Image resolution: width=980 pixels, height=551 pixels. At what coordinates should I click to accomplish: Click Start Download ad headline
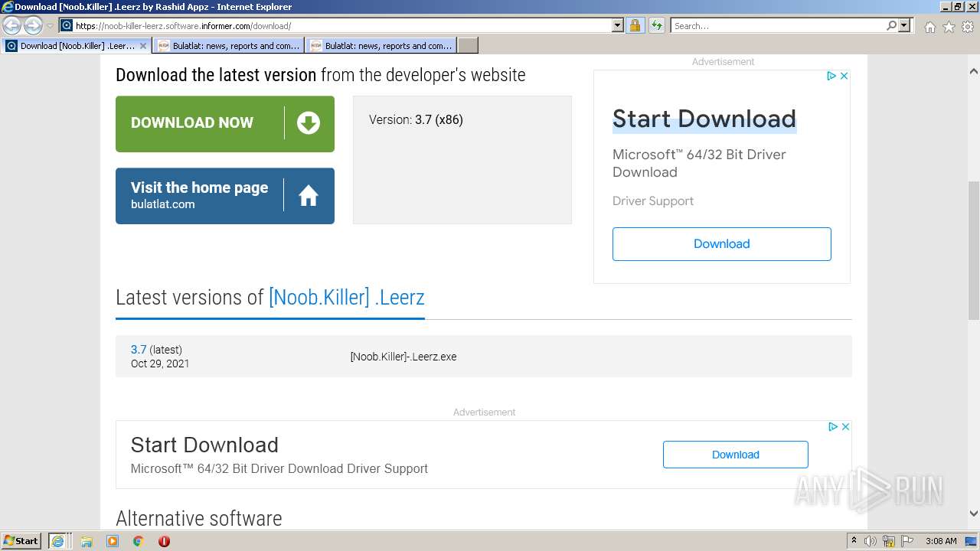point(704,119)
